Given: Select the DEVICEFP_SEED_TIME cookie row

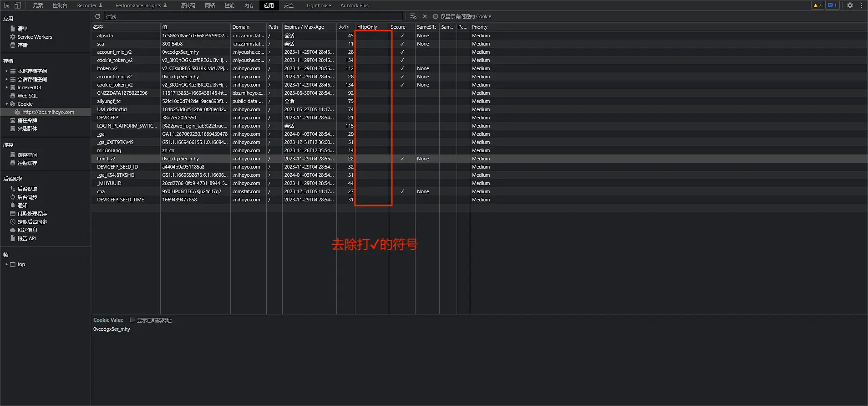Looking at the screenshot, I should tap(479, 200).
